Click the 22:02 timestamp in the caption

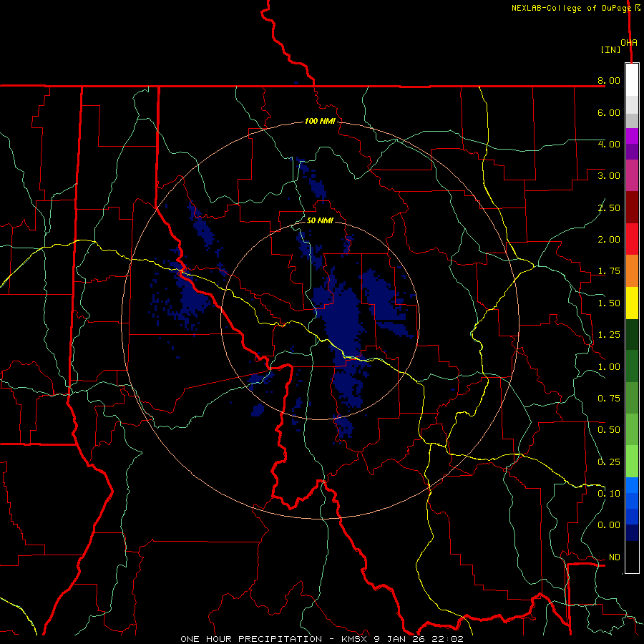(449, 639)
